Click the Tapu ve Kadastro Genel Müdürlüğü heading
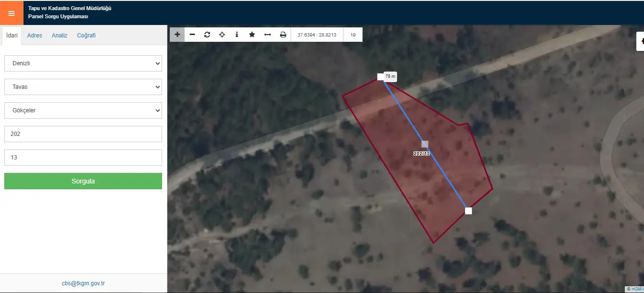 tap(70, 8)
